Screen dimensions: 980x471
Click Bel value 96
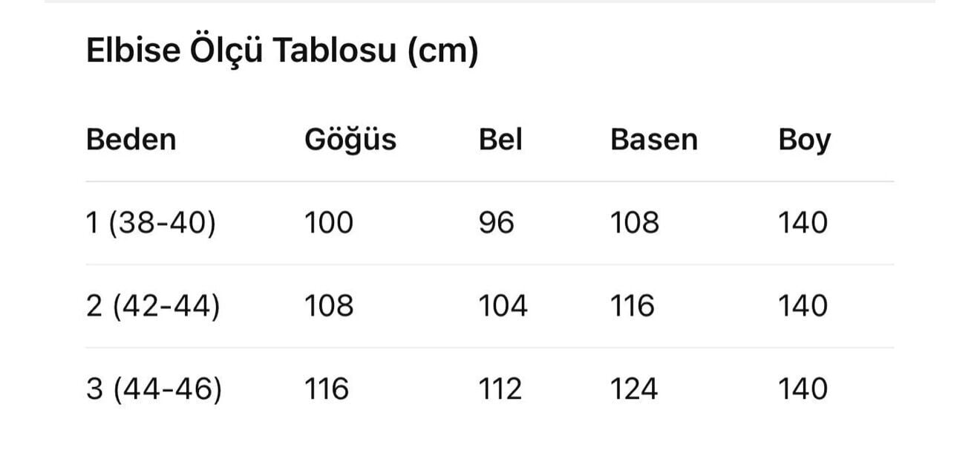point(496,223)
